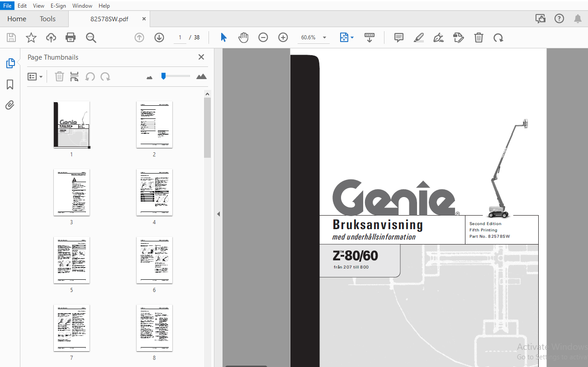Rotate page with toolbar rotate icon
588x367 pixels.
point(498,38)
